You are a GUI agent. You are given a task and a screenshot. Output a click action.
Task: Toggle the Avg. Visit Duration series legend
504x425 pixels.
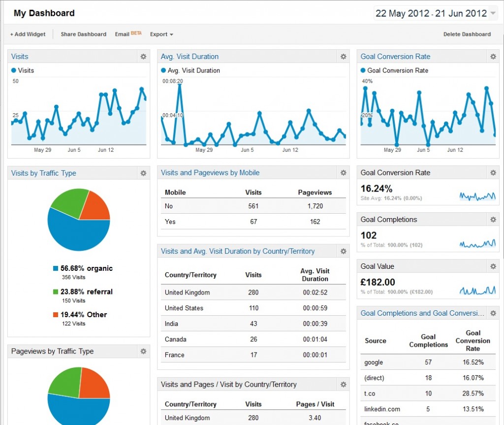click(x=193, y=70)
